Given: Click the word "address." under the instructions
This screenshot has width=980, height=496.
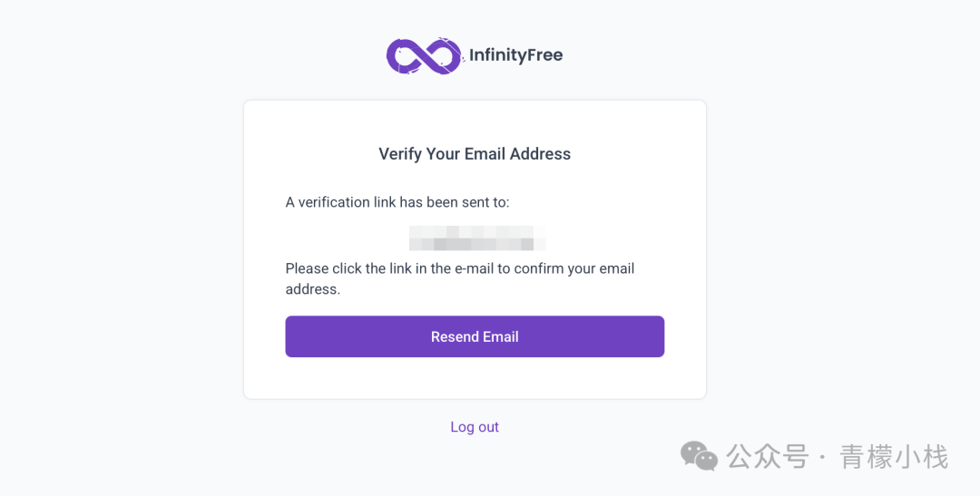Looking at the screenshot, I should point(313,289).
